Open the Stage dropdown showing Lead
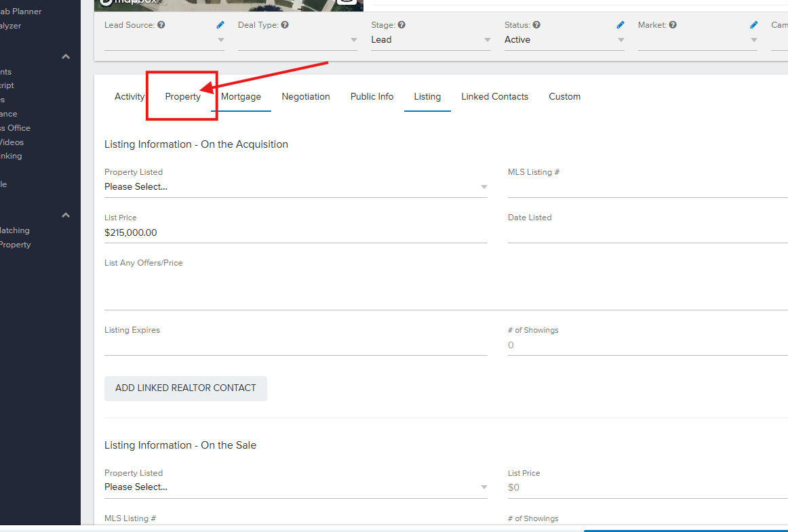Screen dimensions: 788x532 [431, 40]
